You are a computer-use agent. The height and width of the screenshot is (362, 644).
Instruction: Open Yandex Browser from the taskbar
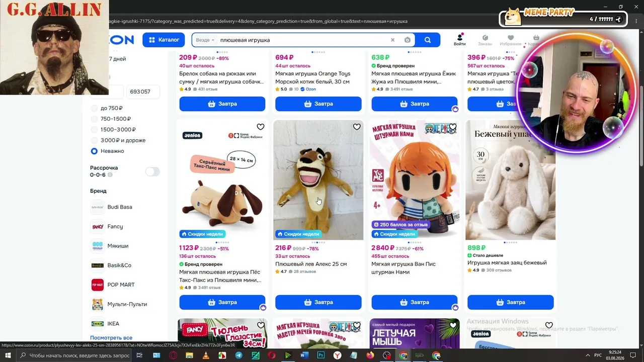tap(337, 355)
